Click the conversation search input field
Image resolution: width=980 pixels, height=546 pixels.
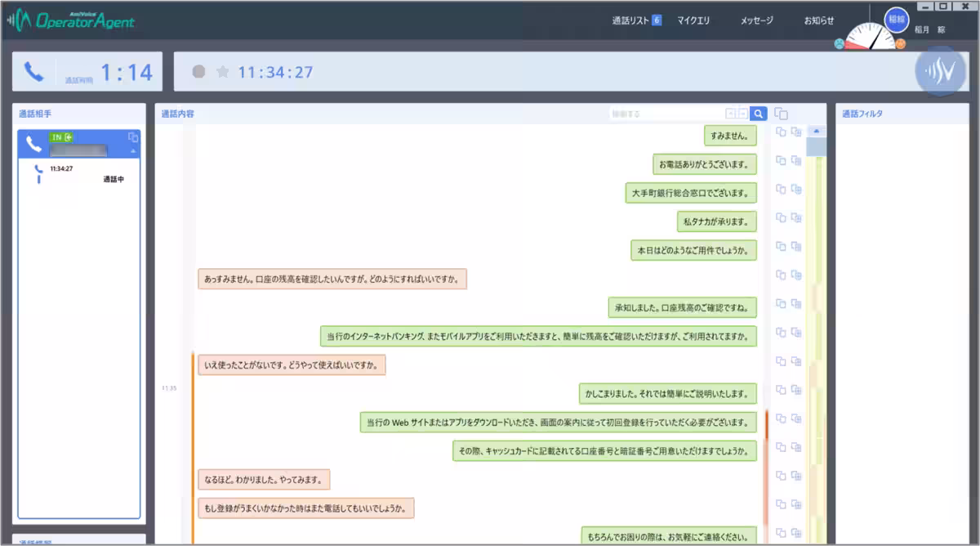pyautogui.click(x=666, y=114)
